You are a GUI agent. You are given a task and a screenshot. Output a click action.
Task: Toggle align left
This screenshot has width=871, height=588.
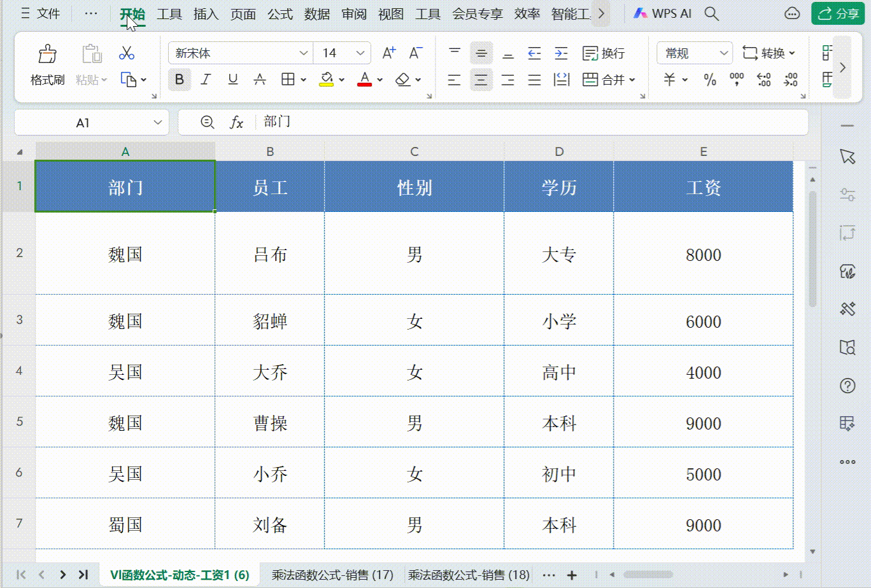click(455, 80)
